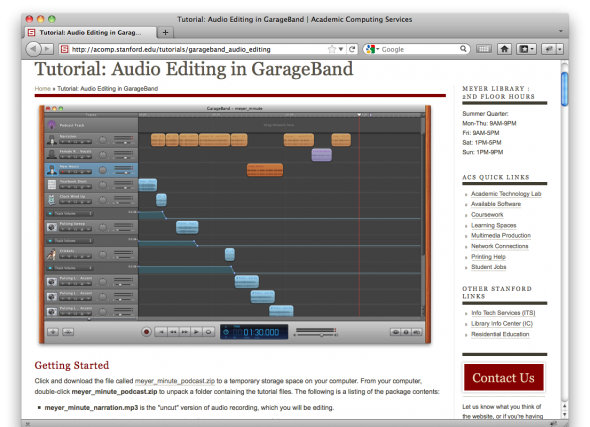Image resolution: width=590 pixels, height=427 pixels.
Task: Click the site favicon beside the URL
Action: (x=65, y=49)
